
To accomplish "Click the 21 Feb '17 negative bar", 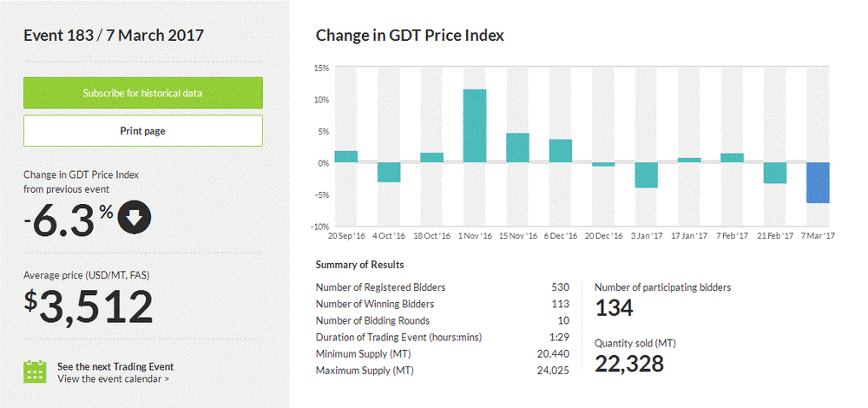I will (775, 173).
